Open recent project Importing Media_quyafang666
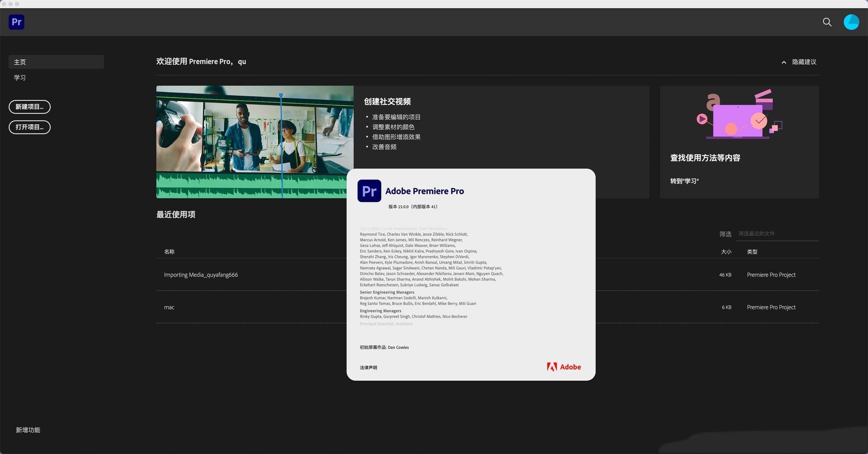The image size is (868, 454). coord(201,275)
